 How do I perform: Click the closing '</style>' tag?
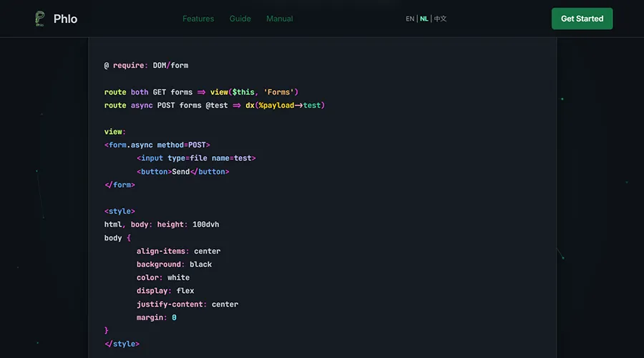click(x=122, y=344)
